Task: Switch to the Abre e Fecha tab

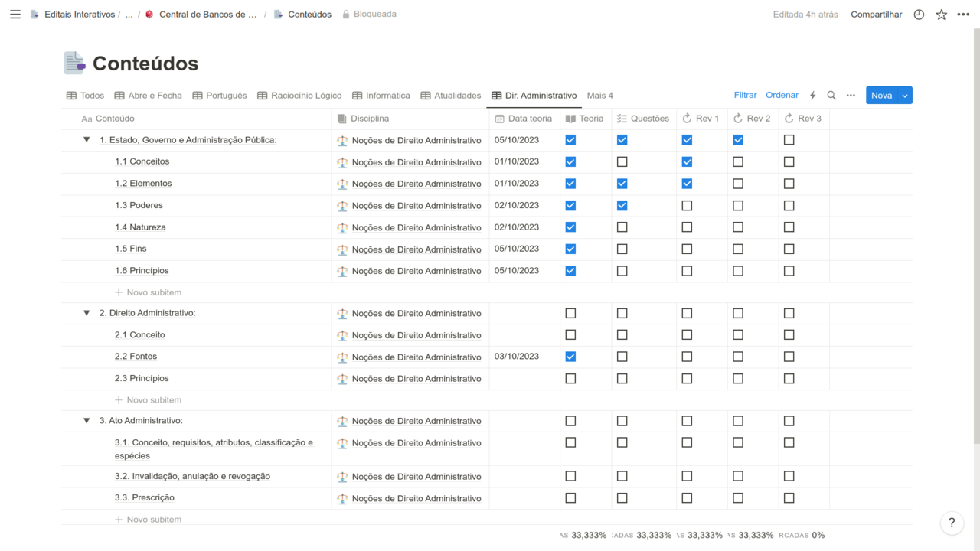Action: click(149, 96)
